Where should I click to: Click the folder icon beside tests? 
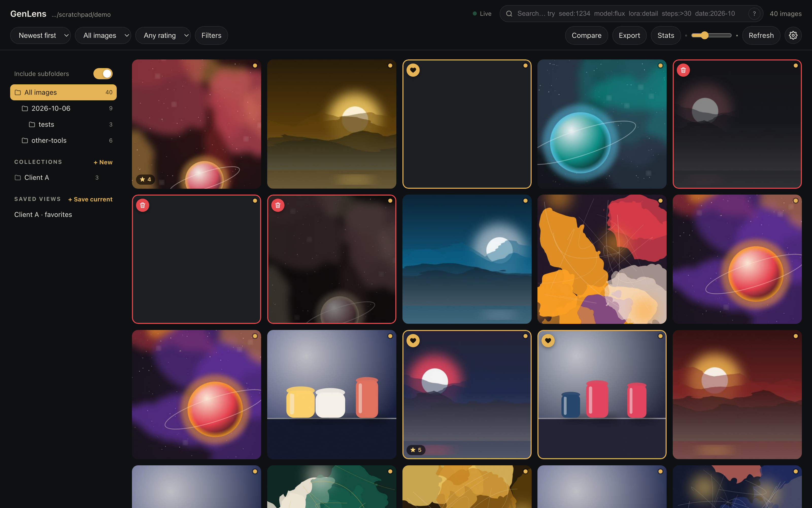tap(32, 125)
